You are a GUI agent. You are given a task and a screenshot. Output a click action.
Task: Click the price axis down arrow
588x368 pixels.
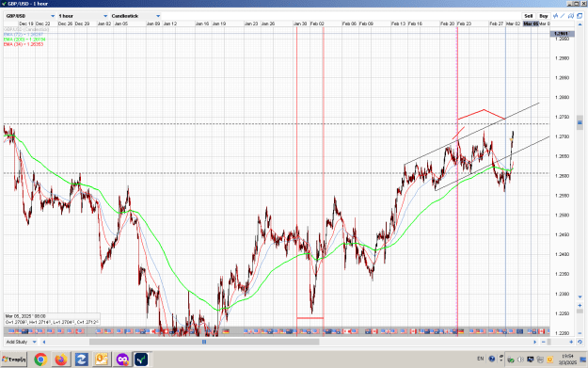click(x=580, y=296)
